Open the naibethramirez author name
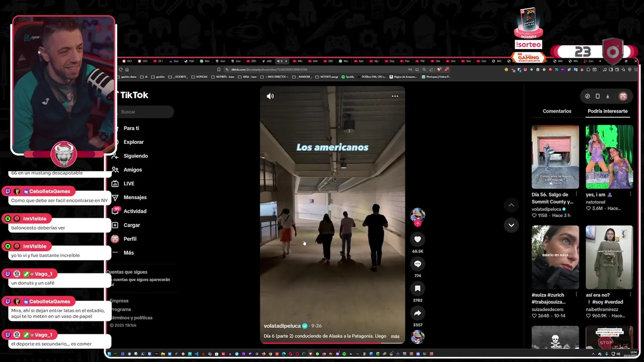This screenshot has height=362, width=644. pos(603,309)
